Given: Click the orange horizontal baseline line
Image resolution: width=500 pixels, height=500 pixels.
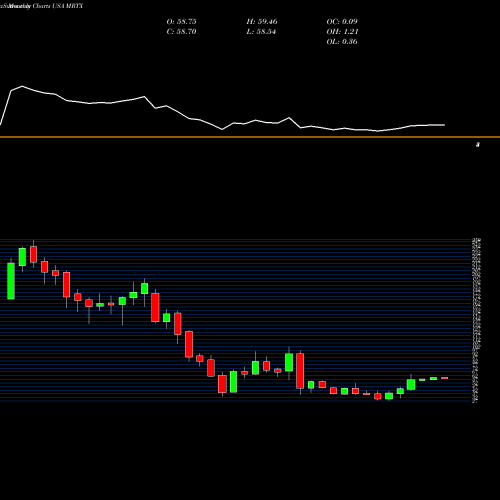Looking at the screenshot, I should tap(250, 137).
